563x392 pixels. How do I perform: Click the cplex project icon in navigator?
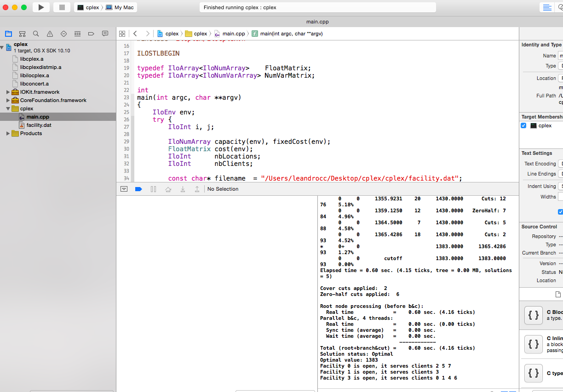pos(9,47)
